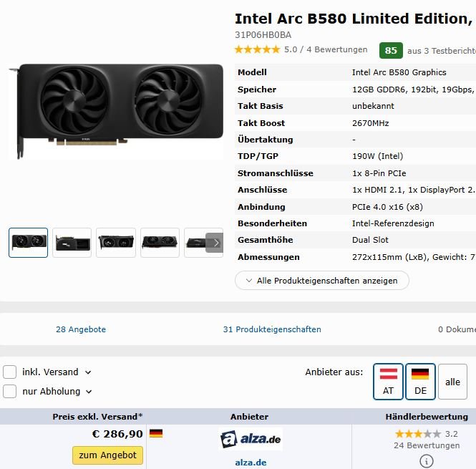The image size is (476, 469).
Task: Click the alza.de shop logo
Action: point(251,439)
